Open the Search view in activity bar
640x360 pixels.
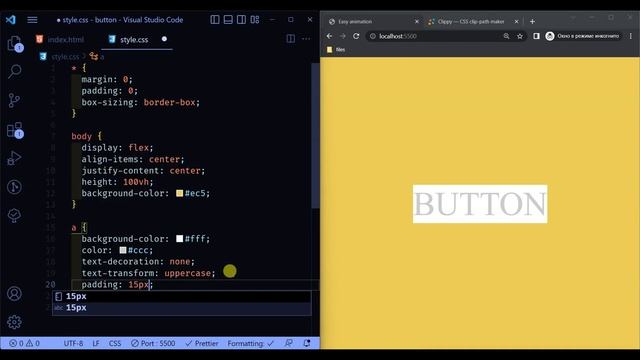[15, 72]
